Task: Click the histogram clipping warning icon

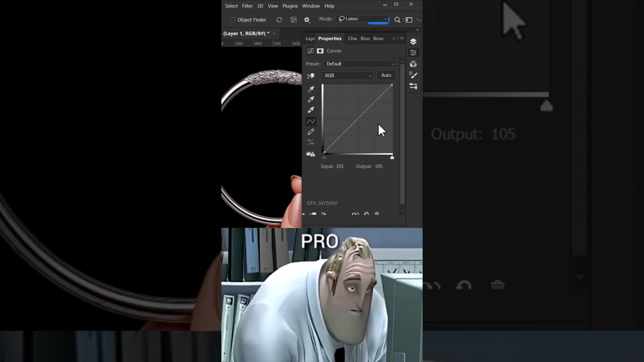Action: coord(311,153)
